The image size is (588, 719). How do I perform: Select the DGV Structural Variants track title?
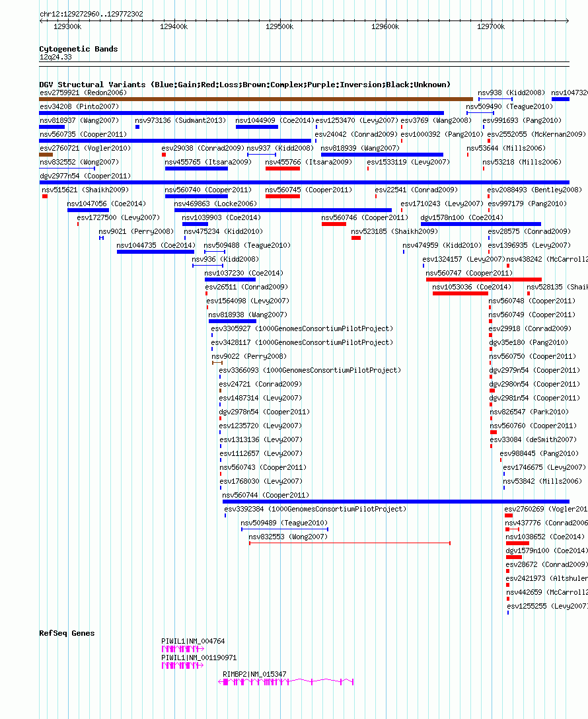click(x=244, y=85)
